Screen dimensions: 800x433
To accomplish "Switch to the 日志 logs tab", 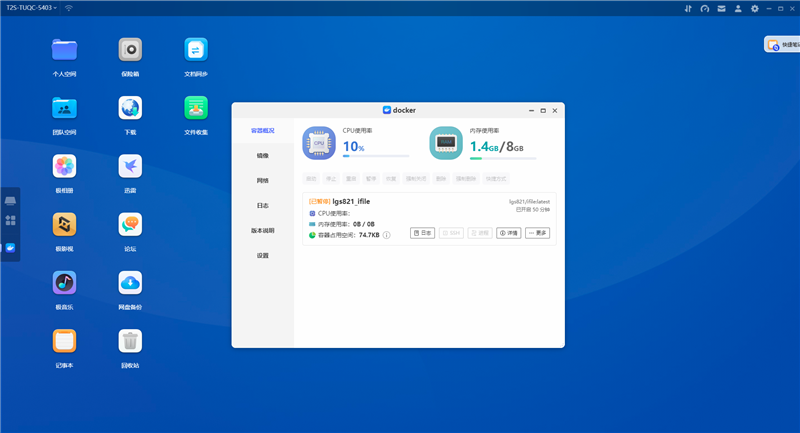I will click(263, 206).
